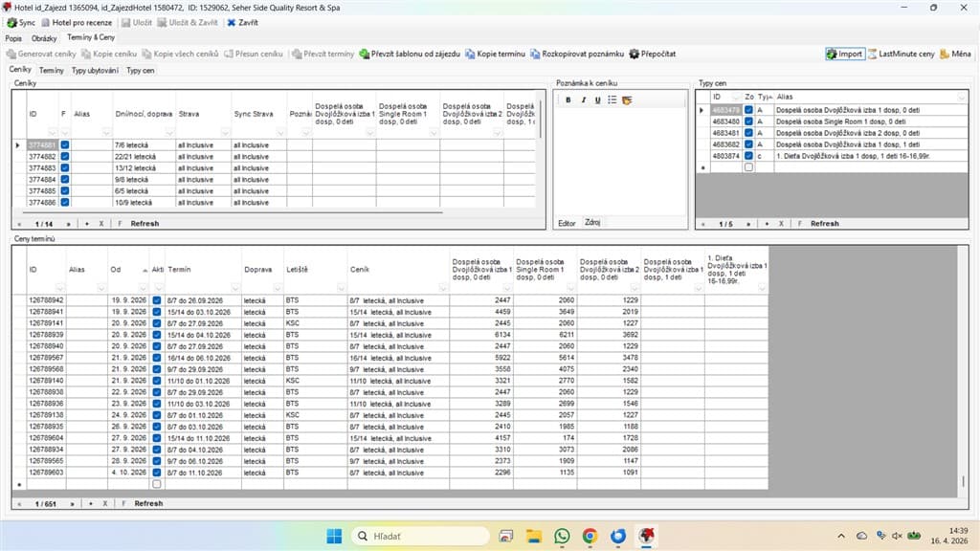Apply bold in the Poznámka editor
980x551 pixels.
(568, 99)
